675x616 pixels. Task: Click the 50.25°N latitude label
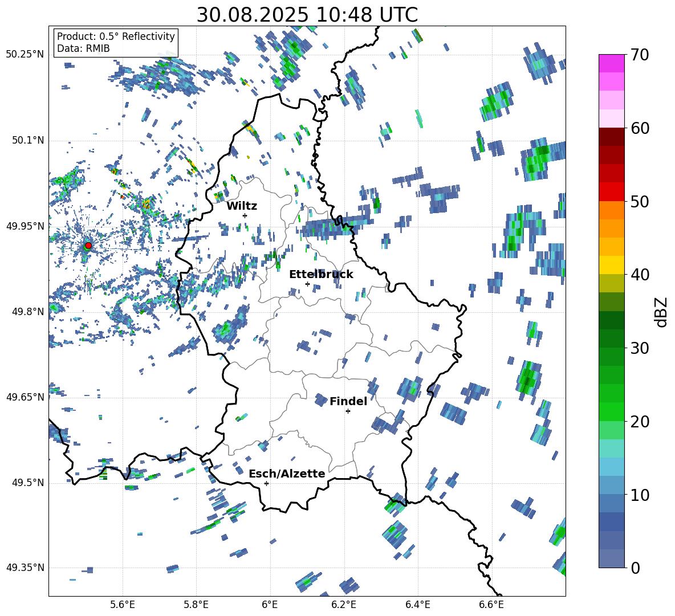25,55
